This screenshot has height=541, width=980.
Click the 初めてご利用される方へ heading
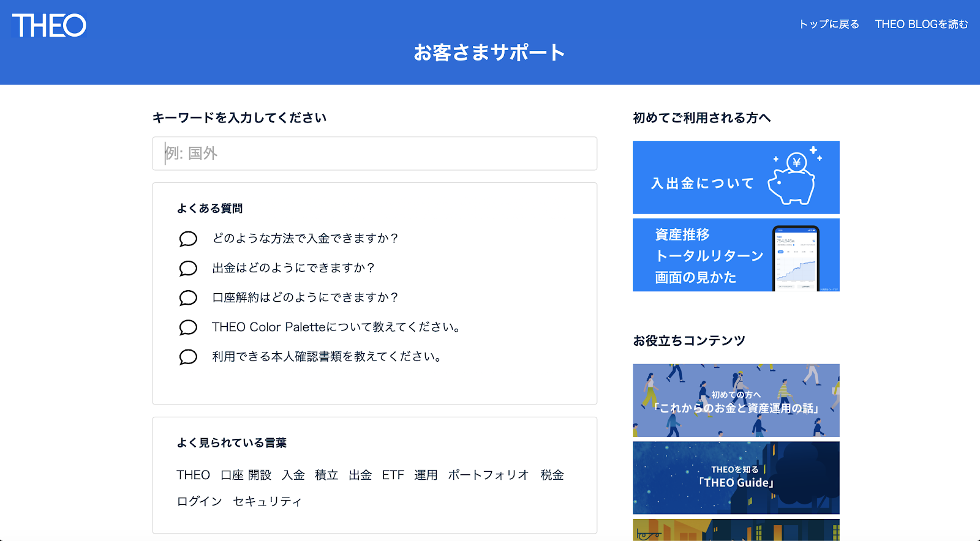(x=702, y=118)
